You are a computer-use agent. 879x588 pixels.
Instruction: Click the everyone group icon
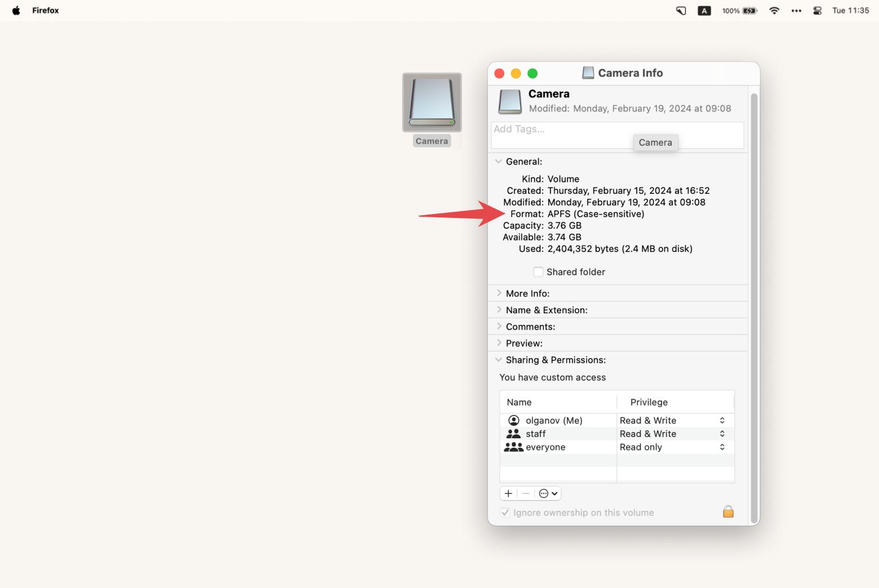pyautogui.click(x=513, y=447)
